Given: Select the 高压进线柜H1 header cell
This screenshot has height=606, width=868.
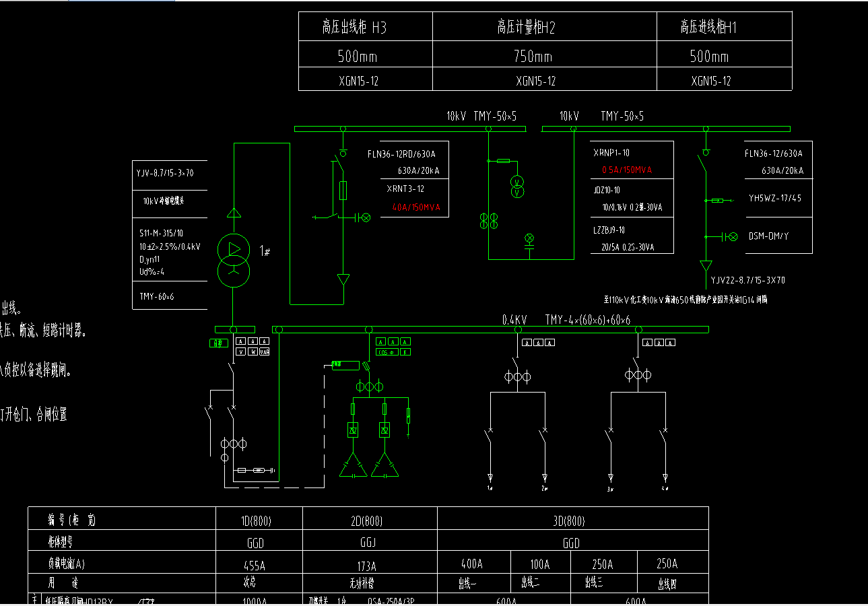Looking at the screenshot, I should click(x=725, y=27).
